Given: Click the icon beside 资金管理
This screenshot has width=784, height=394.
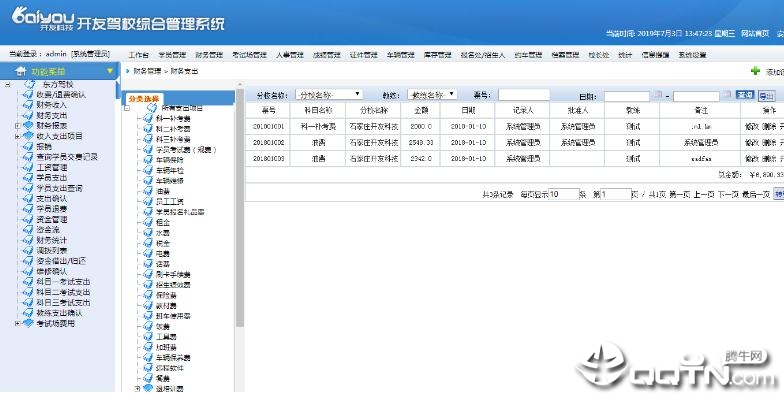Looking at the screenshot, I should point(28,220).
